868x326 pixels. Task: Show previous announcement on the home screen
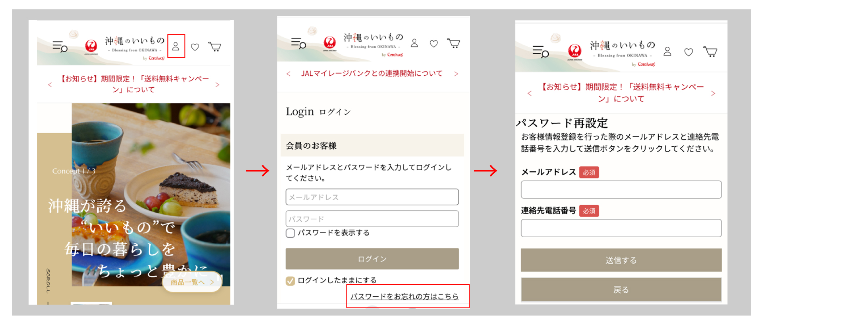50,85
